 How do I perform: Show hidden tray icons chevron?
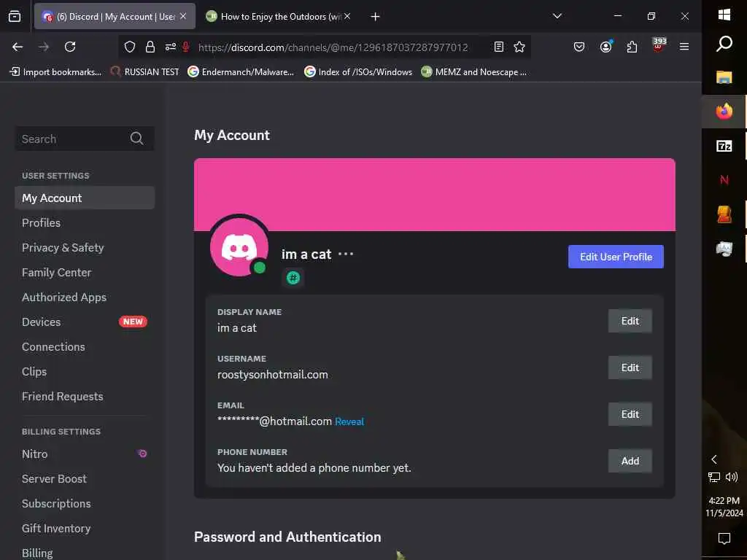coord(713,459)
